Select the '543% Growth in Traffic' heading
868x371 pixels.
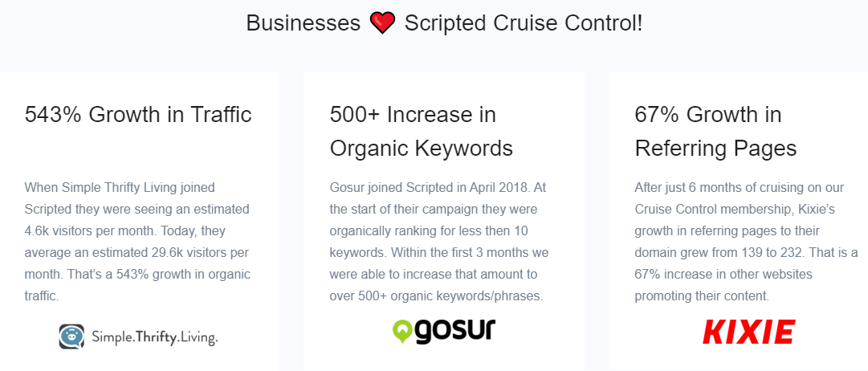[x=138, y=115]
